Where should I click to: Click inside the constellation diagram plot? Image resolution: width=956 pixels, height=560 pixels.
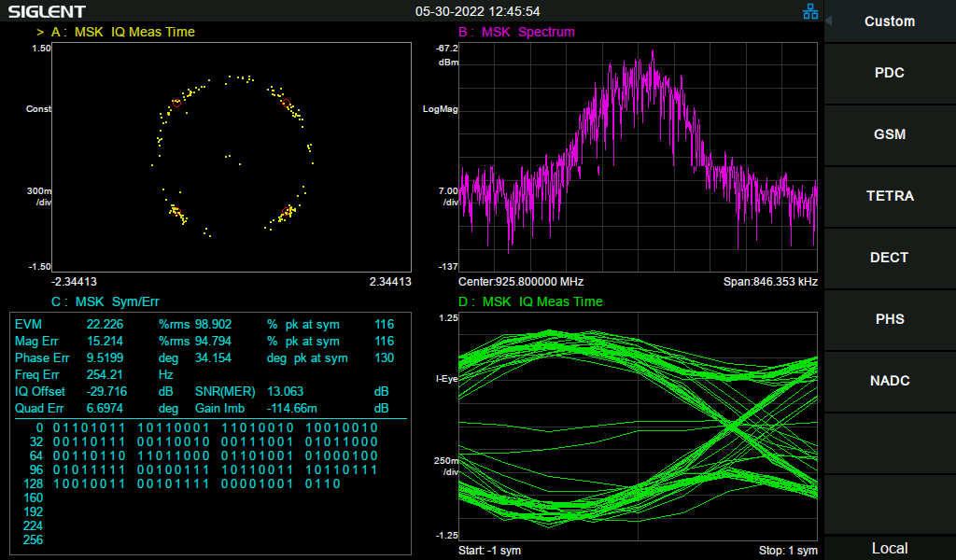pyautogui.click(x=232, y=155)
